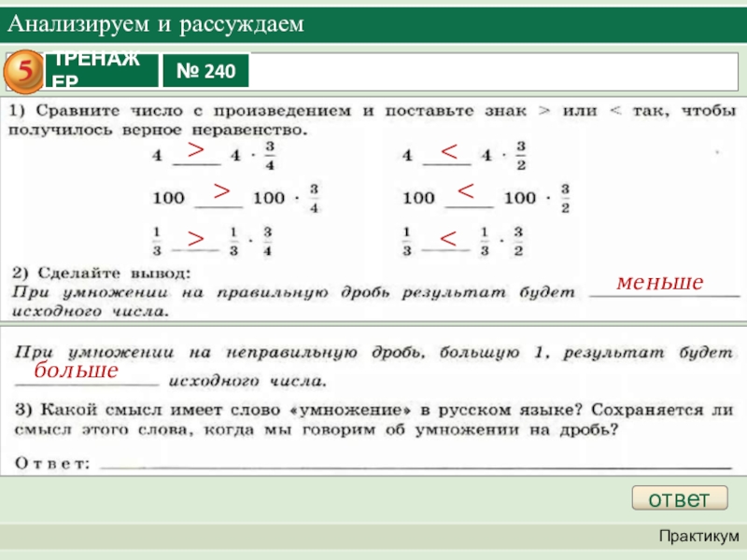The width and height of the screenshot is (747, 560).
Task: Select the 'ТРЕНАЖЕР' green tab
Action: pyautogui.click(x=99, y=70)
